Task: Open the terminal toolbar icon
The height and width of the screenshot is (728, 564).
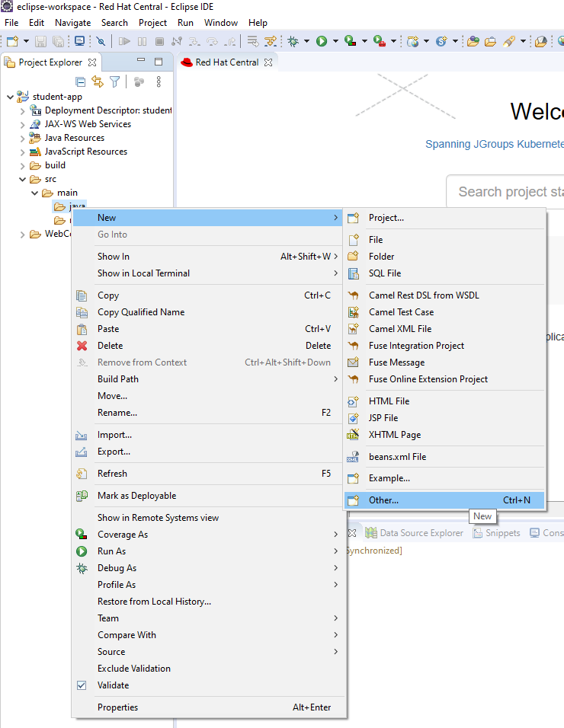Action: [80, 41]
